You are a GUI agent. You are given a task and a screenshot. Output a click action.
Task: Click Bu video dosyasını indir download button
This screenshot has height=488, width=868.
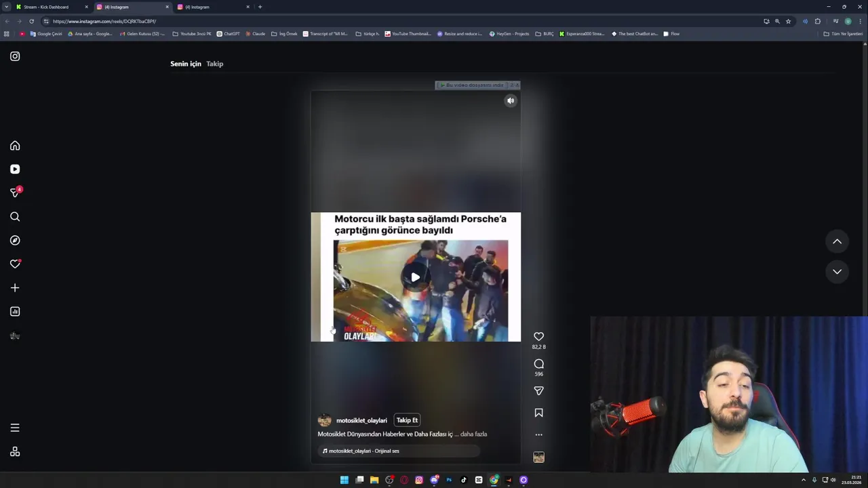(471, 85)
